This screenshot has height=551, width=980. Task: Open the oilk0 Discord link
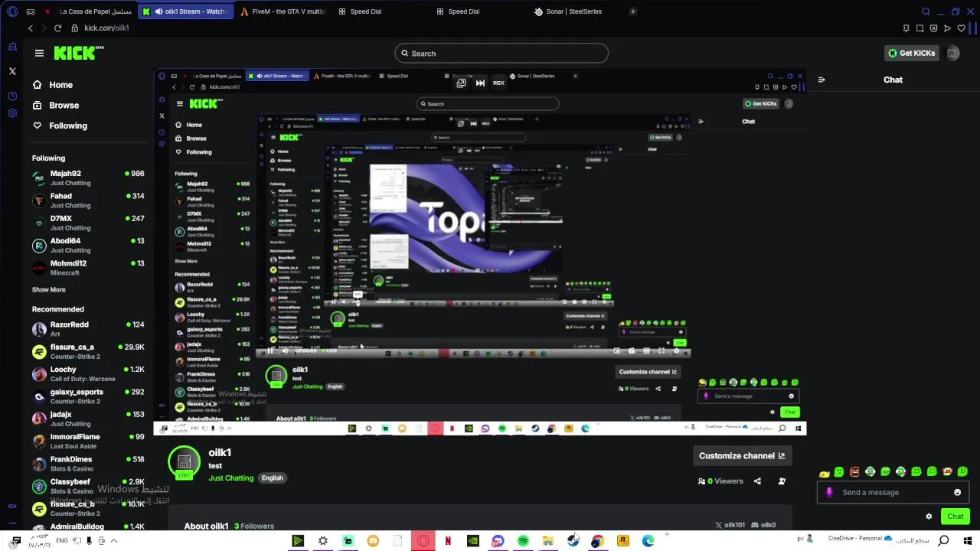point(763,525)
